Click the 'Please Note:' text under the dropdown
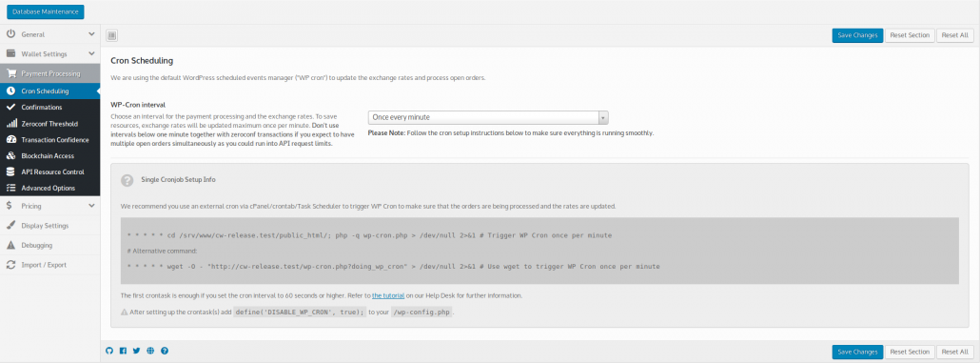This screenshot has height=363, width=980. click(x=387, y=133)
